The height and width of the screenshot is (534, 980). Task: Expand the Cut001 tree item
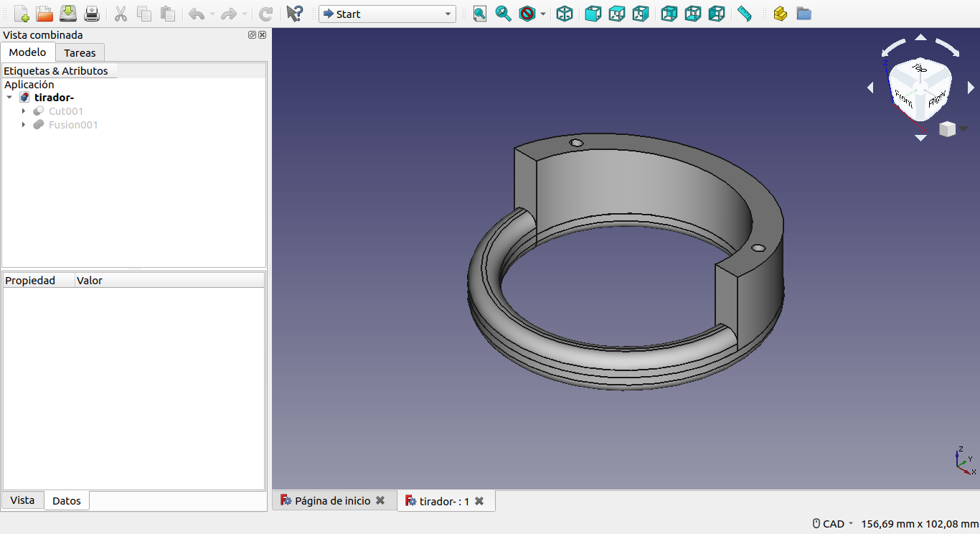24,111
